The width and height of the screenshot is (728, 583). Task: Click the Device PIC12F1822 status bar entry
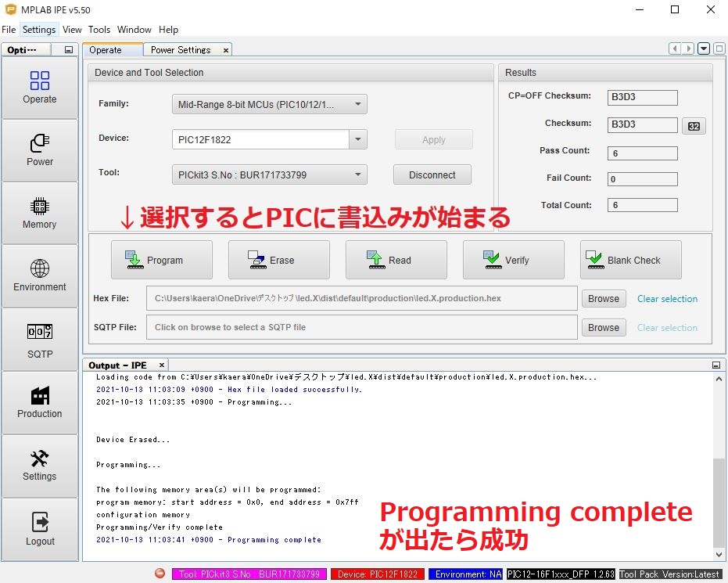tap(378, 574)
